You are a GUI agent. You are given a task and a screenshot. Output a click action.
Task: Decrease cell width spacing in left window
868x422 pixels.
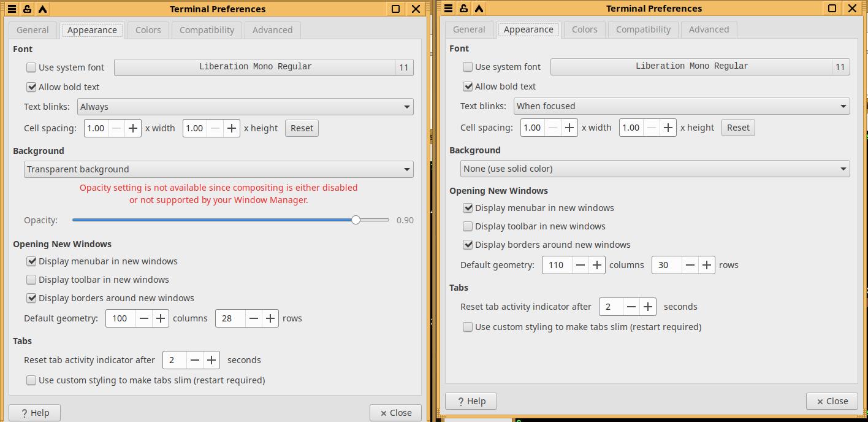116,128
